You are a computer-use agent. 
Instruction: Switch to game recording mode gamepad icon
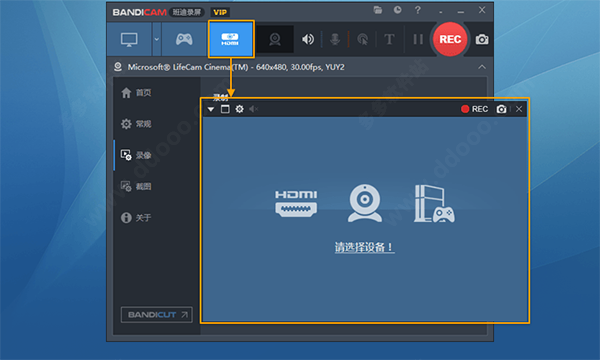184,39
